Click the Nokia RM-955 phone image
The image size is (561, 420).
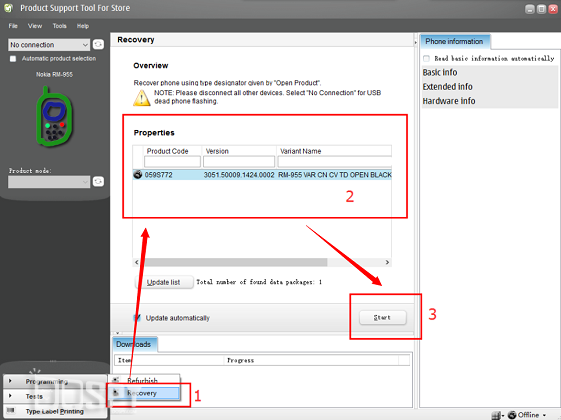tap(54, 116)
